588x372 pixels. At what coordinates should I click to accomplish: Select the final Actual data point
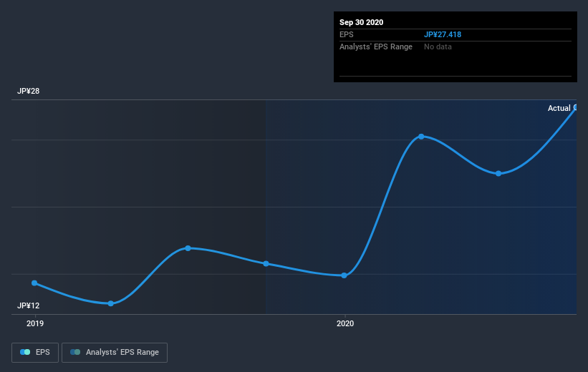[575, 107]
